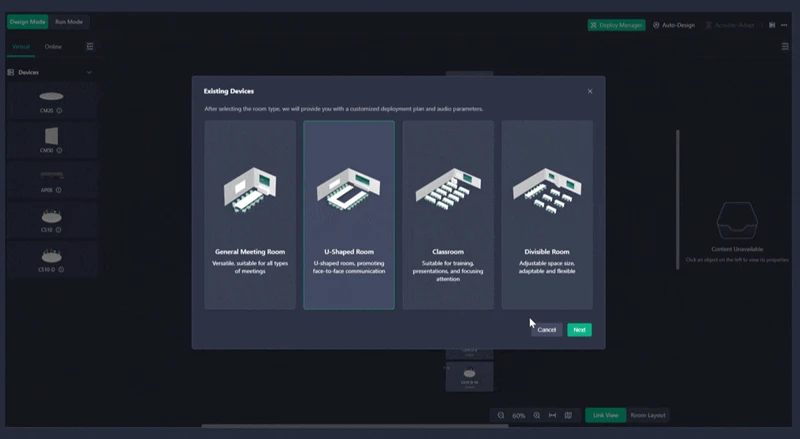
Task: Open the map view icon in zoom bar
Action: [568, 415]
